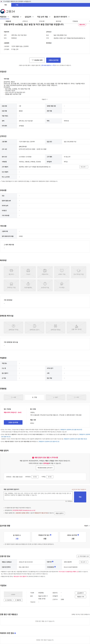Image resolution: width=90 pixels, height=644 pixels.
Task: Click the 기숙사 welfare icon
Action: coord(28,272)
